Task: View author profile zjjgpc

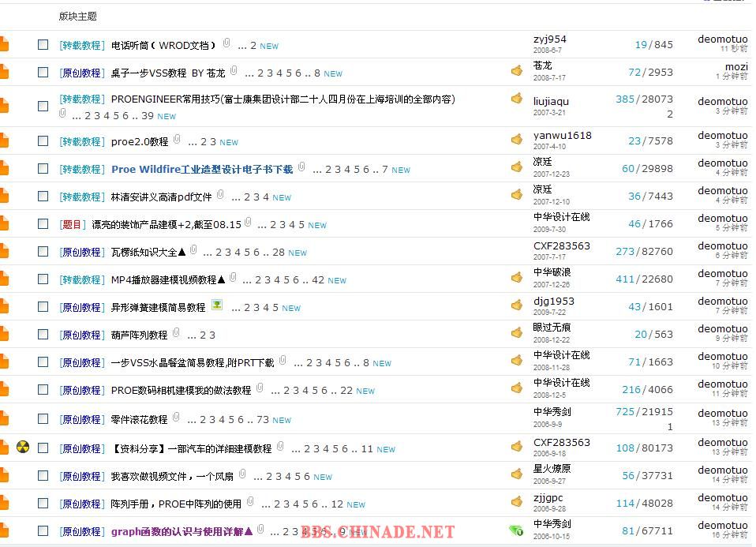Action: click(x=548, y=498)
